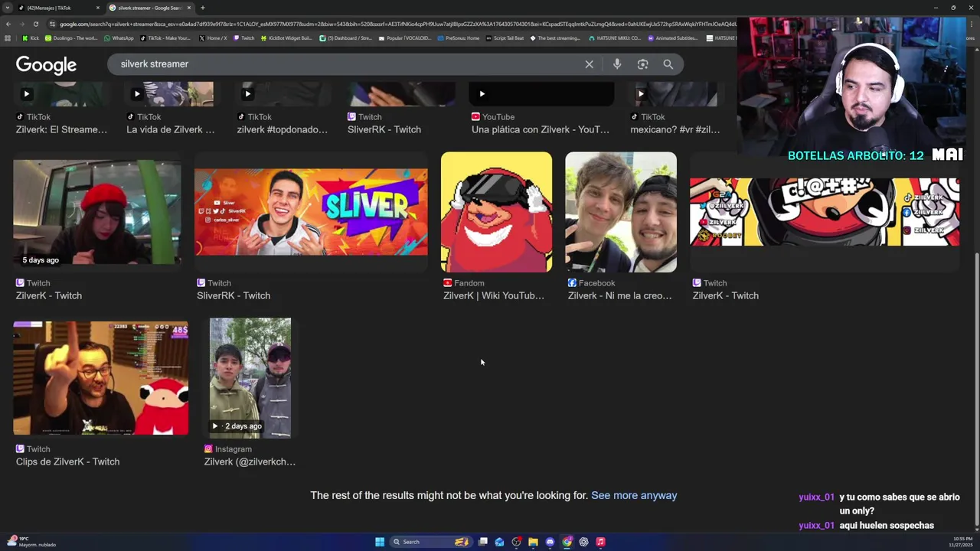Open Google Lens image search

642,64
